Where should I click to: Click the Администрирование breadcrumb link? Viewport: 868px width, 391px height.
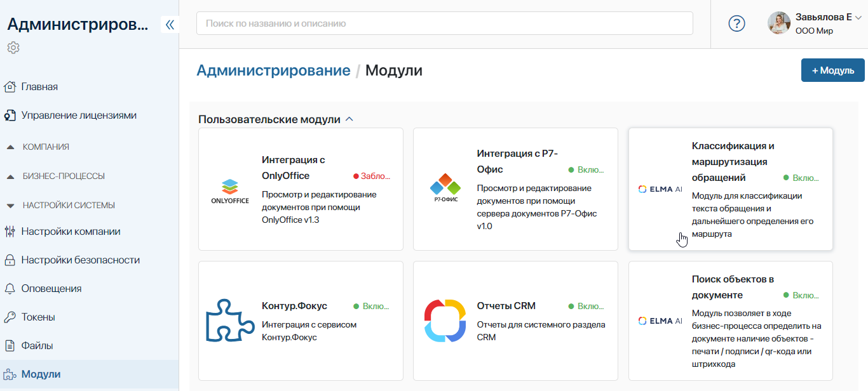point(274,70)
